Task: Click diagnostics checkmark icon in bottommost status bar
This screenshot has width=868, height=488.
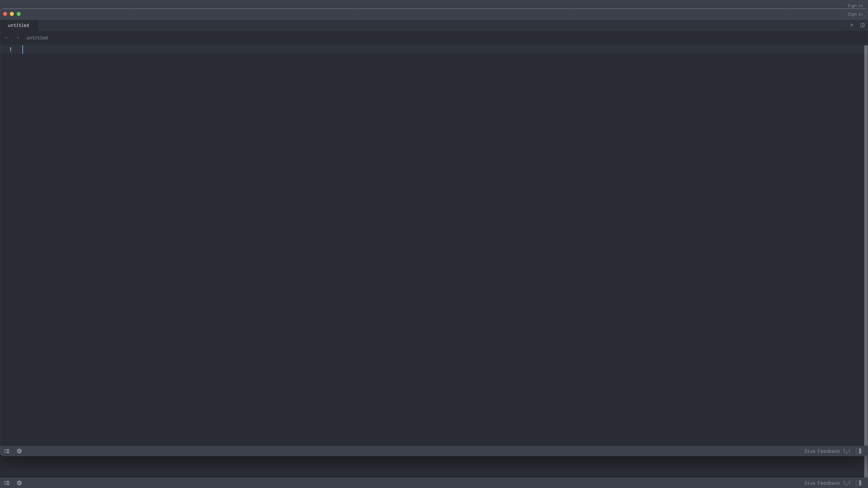Action: click(x=19, y=483)
